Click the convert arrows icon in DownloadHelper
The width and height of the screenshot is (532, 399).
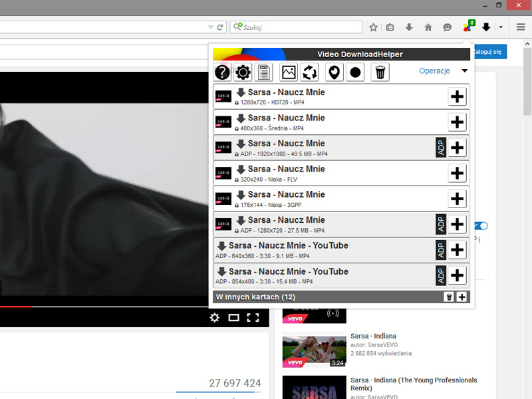click(x=309, y=72)
